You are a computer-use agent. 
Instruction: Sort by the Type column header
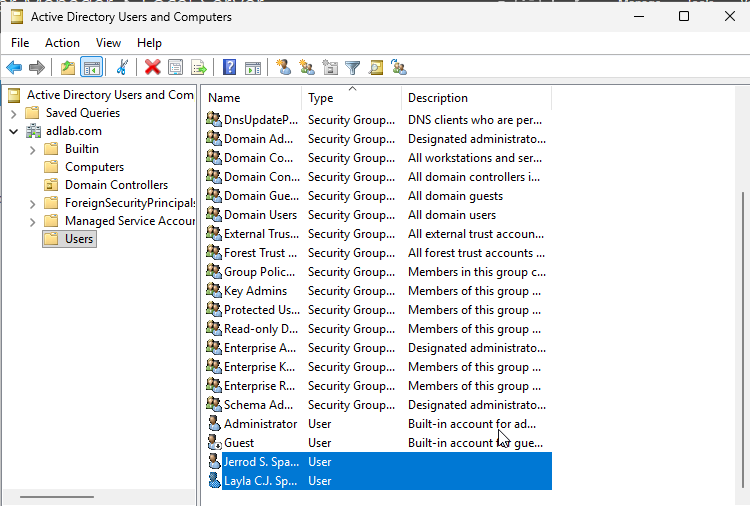(x=352, y=98)
